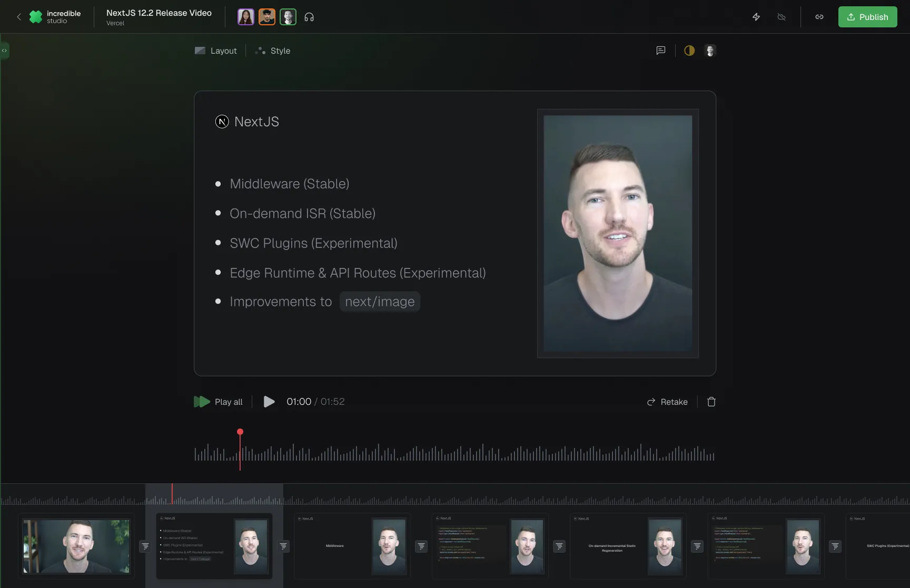910x588 pixels.
Task: Click Play all double-arrow icon
Action: pyautogui.click(x=202, y=402)
